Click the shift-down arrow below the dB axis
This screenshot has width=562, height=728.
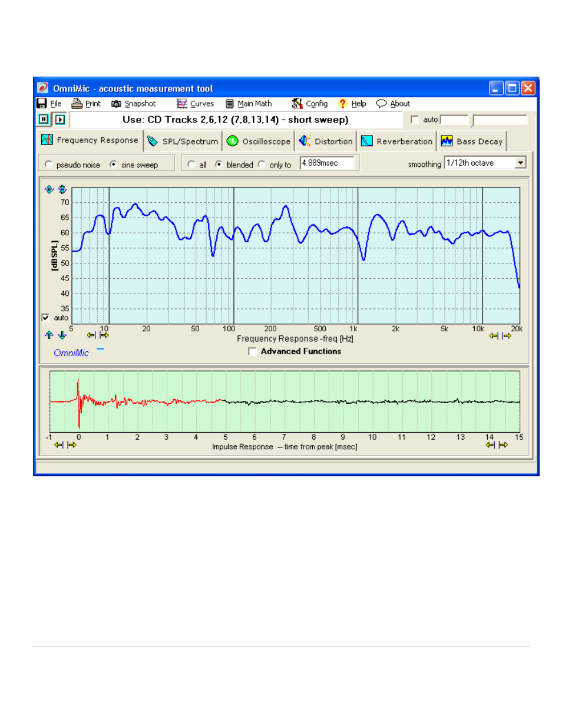point(62,335)
